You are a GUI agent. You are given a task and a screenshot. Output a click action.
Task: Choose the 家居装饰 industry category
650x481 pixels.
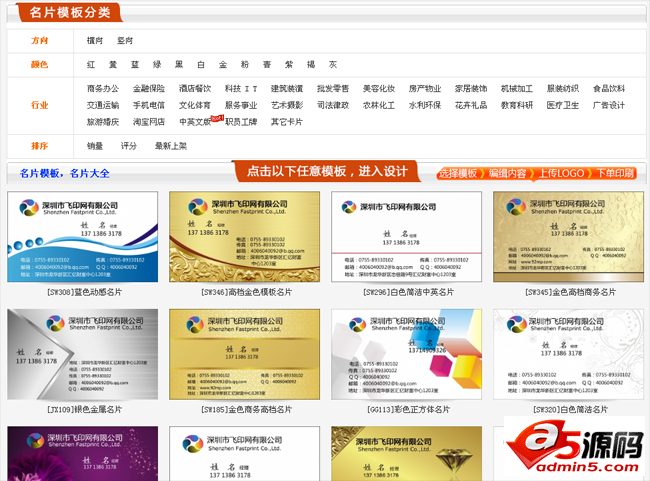coord(471,89)
